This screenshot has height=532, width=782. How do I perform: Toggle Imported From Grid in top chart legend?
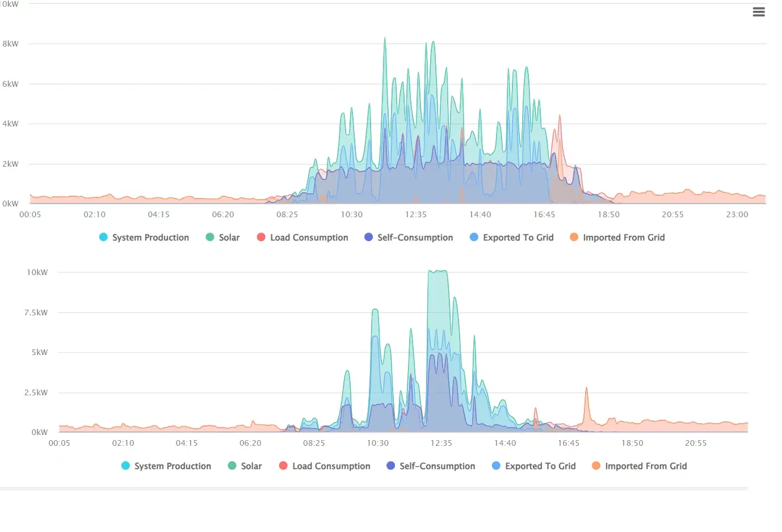click(617, 238)
